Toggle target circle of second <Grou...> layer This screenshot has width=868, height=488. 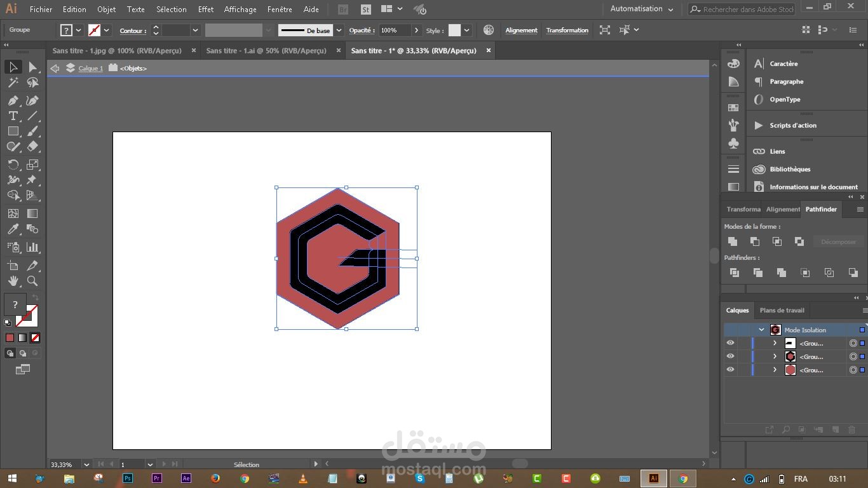pyautogui.click(x=853, y=356)
